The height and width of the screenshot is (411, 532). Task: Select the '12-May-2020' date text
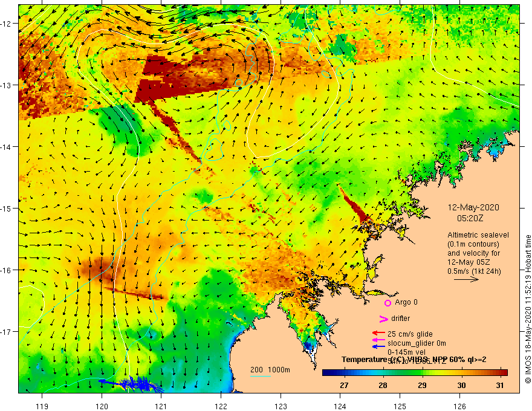click(473, 207)
